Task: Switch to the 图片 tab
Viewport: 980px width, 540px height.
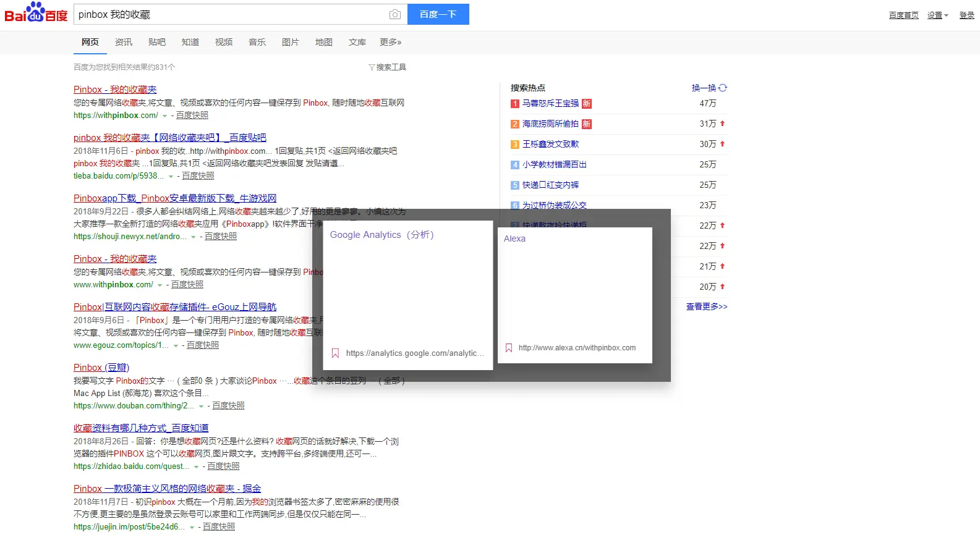Action: [291, 42]
